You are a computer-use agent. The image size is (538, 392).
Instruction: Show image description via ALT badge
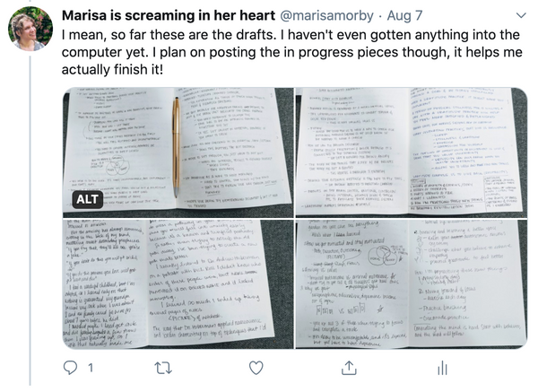(88, 199)
